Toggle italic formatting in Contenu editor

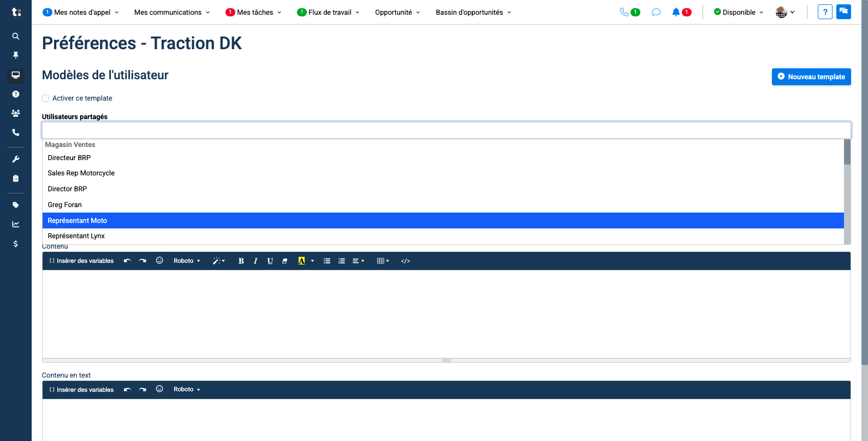click(x=255, y=261)
